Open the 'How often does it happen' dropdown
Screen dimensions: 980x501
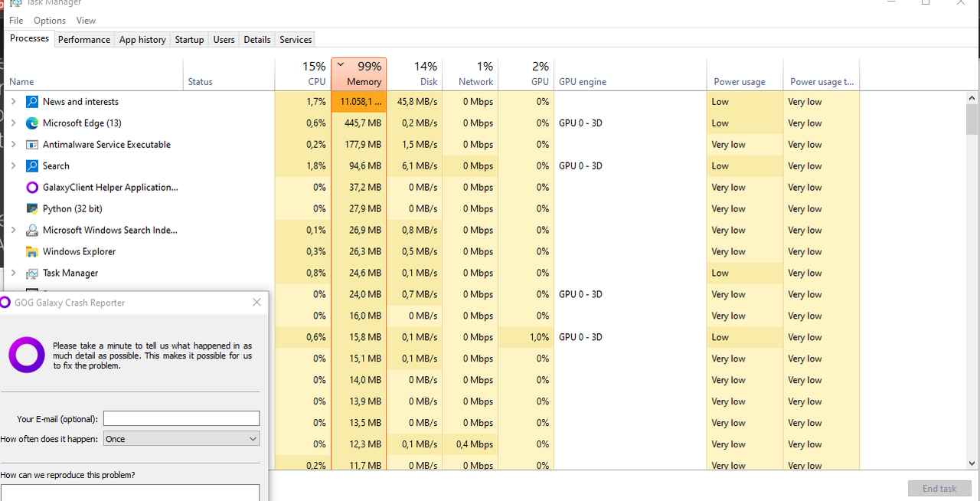(x=181, y=439)
